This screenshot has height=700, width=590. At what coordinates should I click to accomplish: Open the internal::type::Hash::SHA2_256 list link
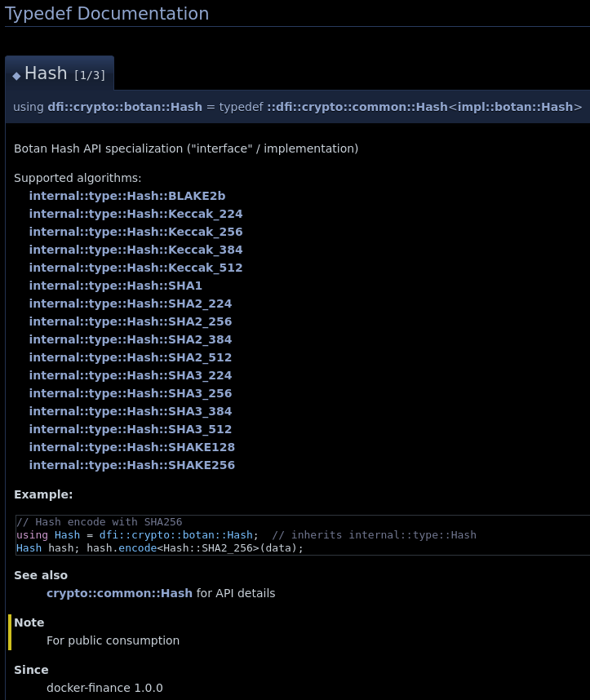pyautogui.click(x=130, y=321)
